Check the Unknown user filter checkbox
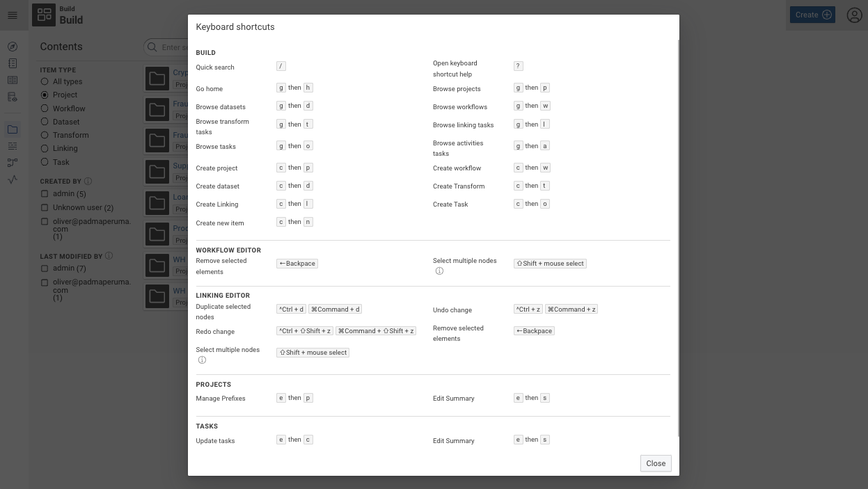 (45, 207)
